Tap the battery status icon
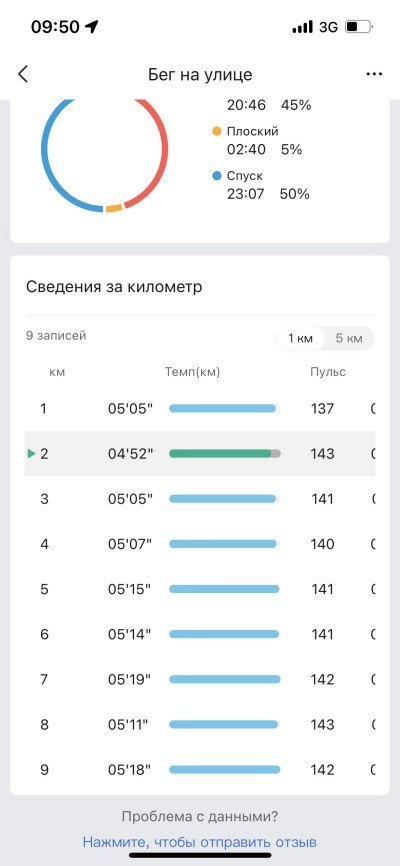400x866 pixels. 359,27
